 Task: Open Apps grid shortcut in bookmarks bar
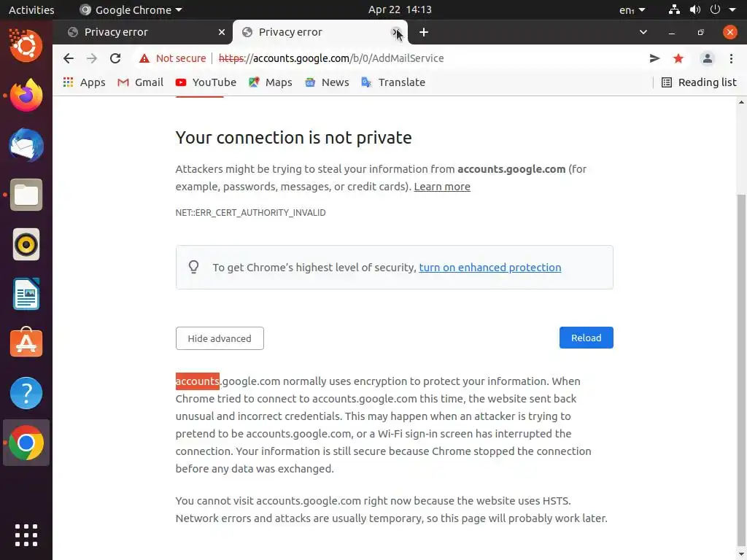84,82
